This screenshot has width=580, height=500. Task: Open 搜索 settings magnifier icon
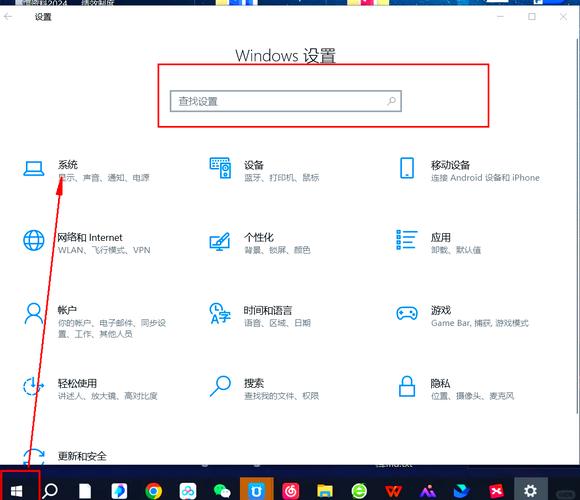(220, 386)
